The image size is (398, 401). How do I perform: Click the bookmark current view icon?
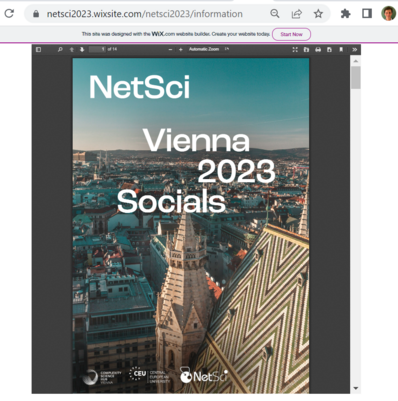point(341,49)
